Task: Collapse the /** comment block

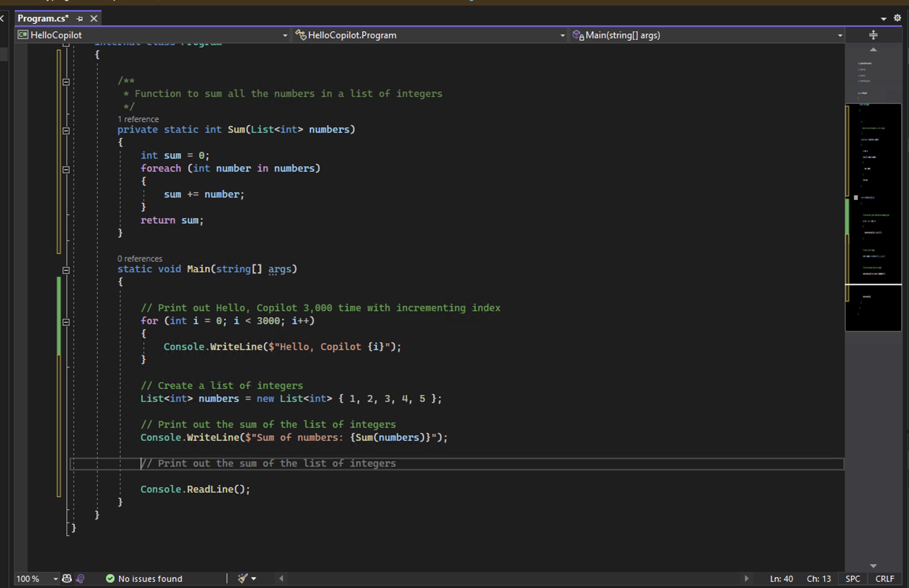Action: pyautogui.click(x=66, y=82)
